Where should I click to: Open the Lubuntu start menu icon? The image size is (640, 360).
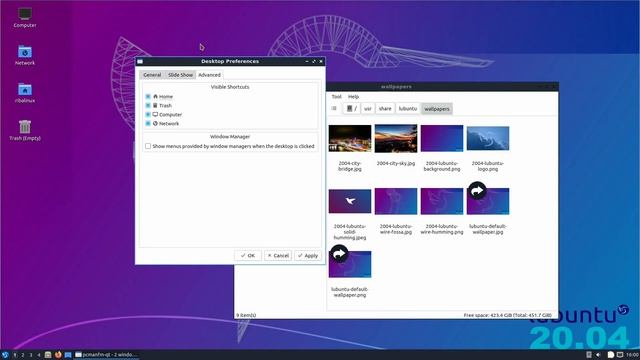tap(5, 355)
